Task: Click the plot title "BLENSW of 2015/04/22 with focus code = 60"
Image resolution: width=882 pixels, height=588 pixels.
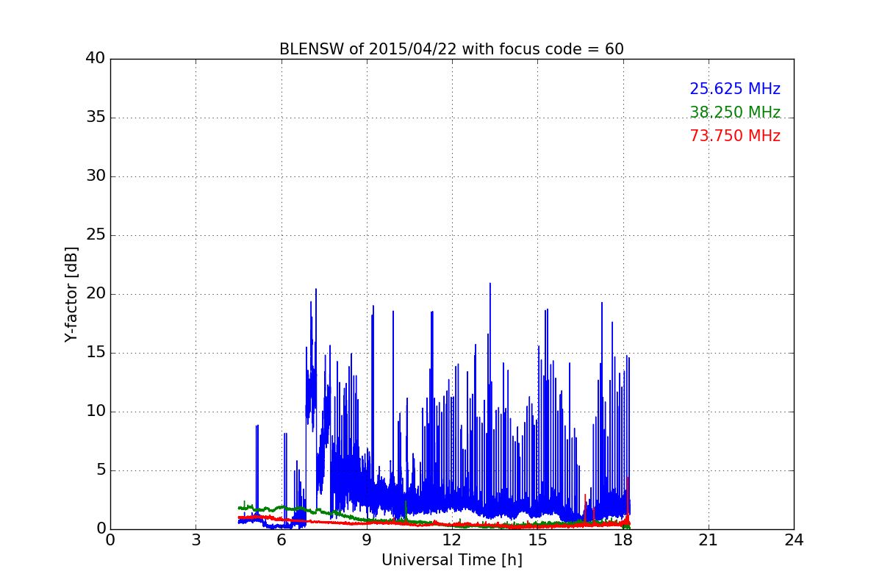Action: point(451,49)
